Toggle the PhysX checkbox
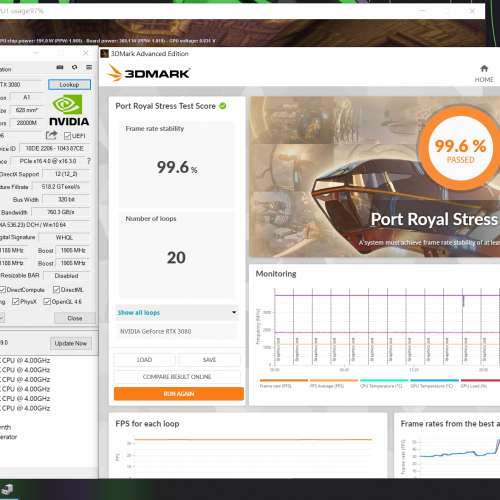 point(15,302)
